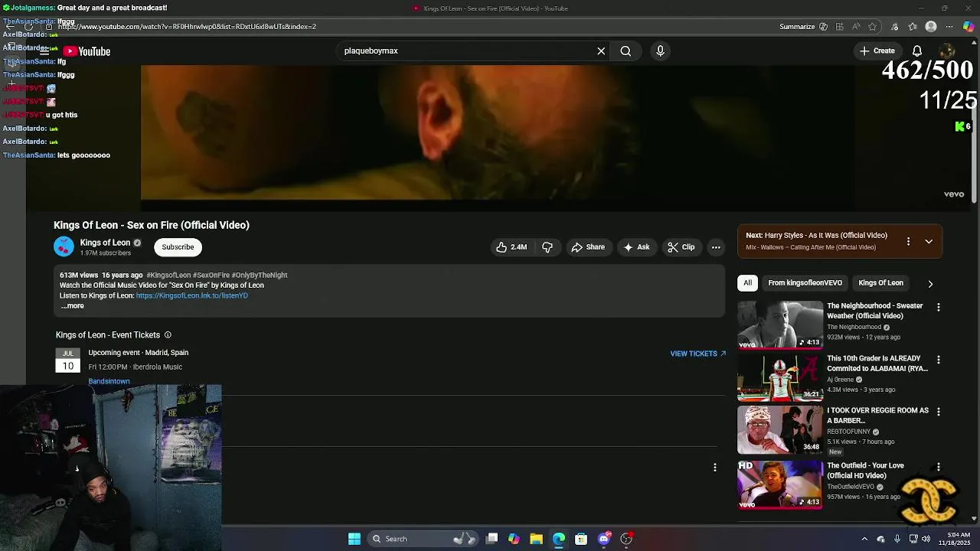Open Microsoft Store from taskbar
Screen dimensions: 980x551
point(581,539)
